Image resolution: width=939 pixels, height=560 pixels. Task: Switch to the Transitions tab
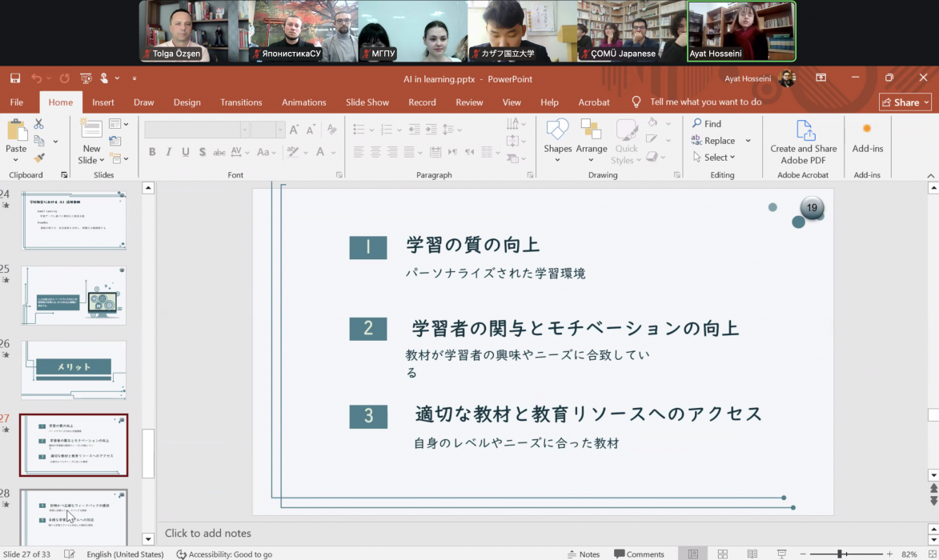click(x=241, y=102)
